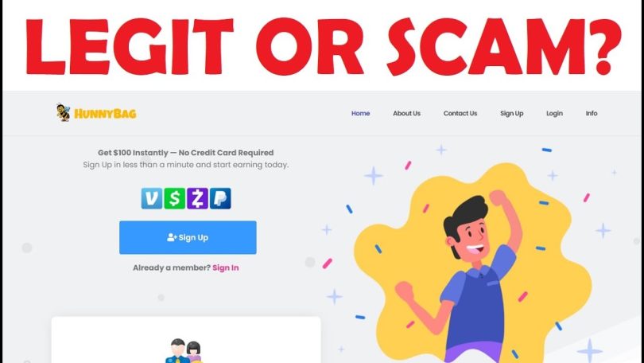Open the Info menu item
Image resolution: width=644 pixels, height=363 pixels.
592,114
